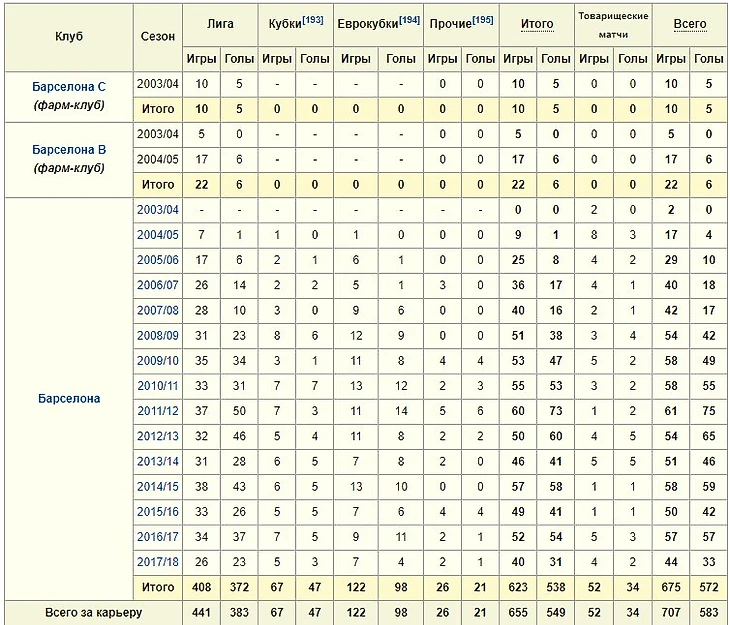Click the Всего за карьеру row label
The width and height of the screenshot is (730, 625).
pyautogui.click(x=91, y=612)
